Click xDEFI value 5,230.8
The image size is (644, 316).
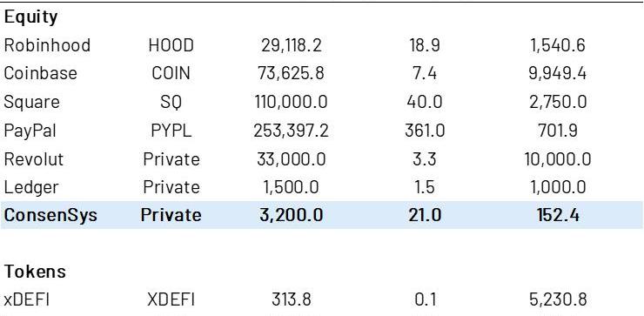[558, 299]
